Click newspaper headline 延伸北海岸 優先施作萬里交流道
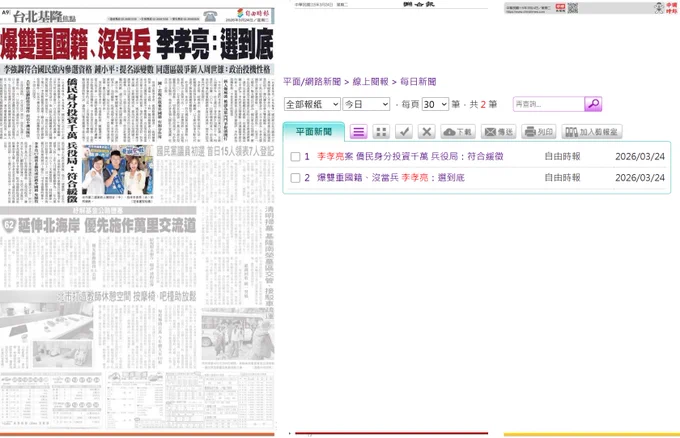The height and width of the screenshot is (438, 680). point(107,226)
